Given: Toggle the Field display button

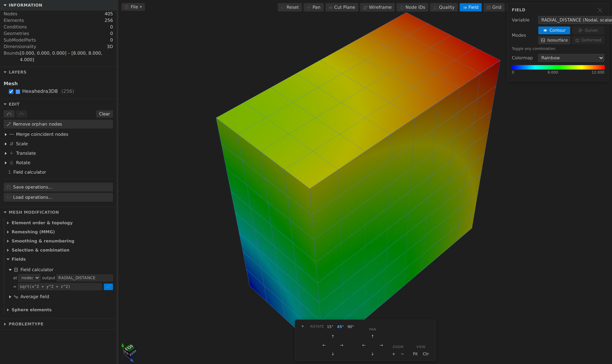Looking at the screenshot, I should [470, 7].
